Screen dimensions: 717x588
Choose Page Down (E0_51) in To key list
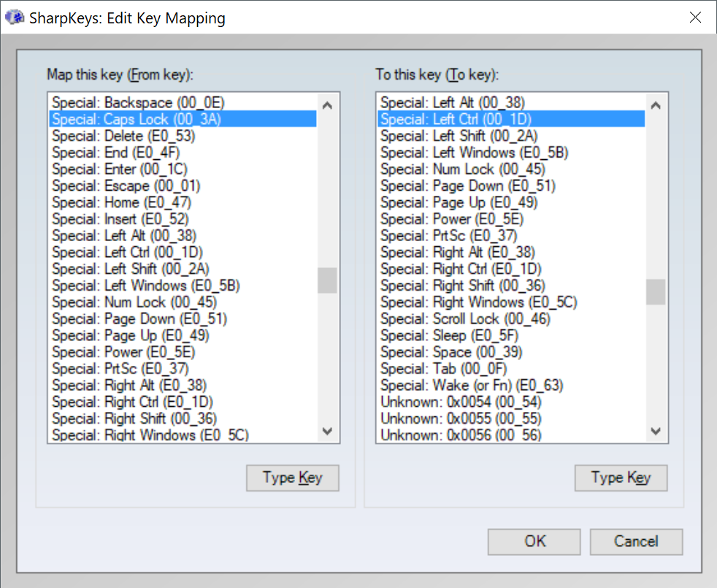click(511, 186)
